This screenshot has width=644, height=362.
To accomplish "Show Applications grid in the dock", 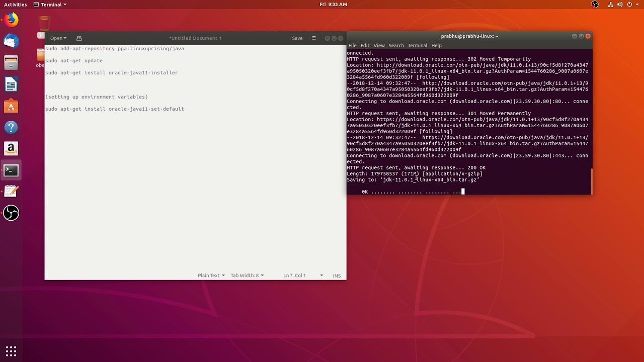I will tap(11, 351).
